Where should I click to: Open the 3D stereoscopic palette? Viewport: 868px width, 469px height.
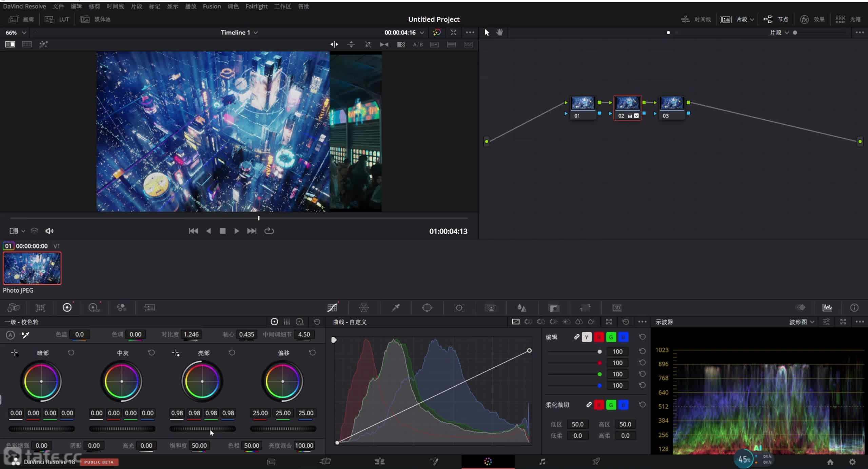(617, 308)
